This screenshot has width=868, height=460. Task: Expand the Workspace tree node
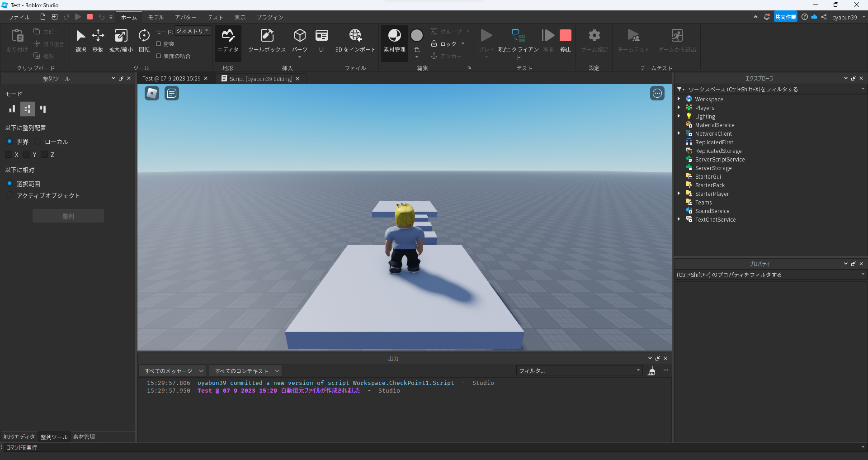[679, 99]
